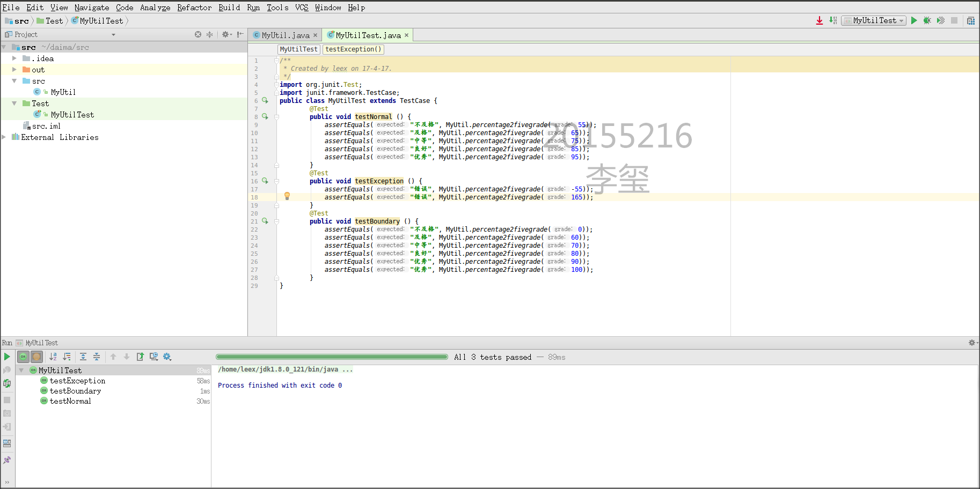
Task: Collapse the MyUtilTest results root node
Action: point(21,371)
